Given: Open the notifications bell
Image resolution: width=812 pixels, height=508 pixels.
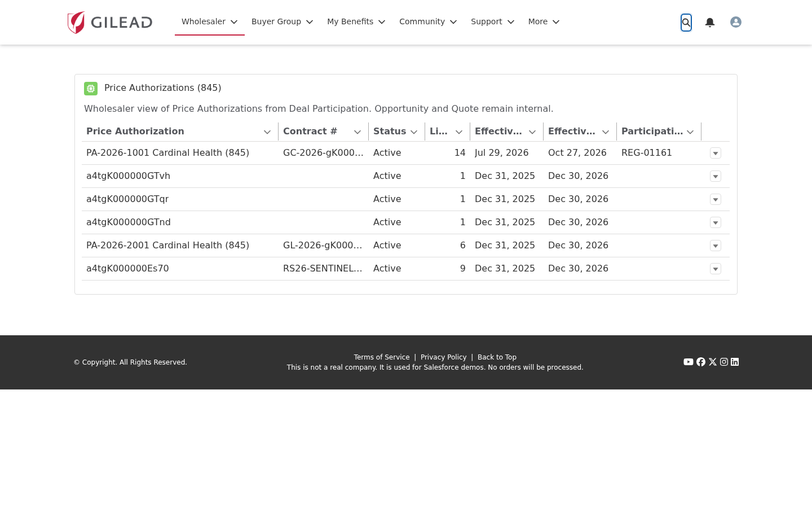Looking at the screenshot, I should (x=710, y=23).
